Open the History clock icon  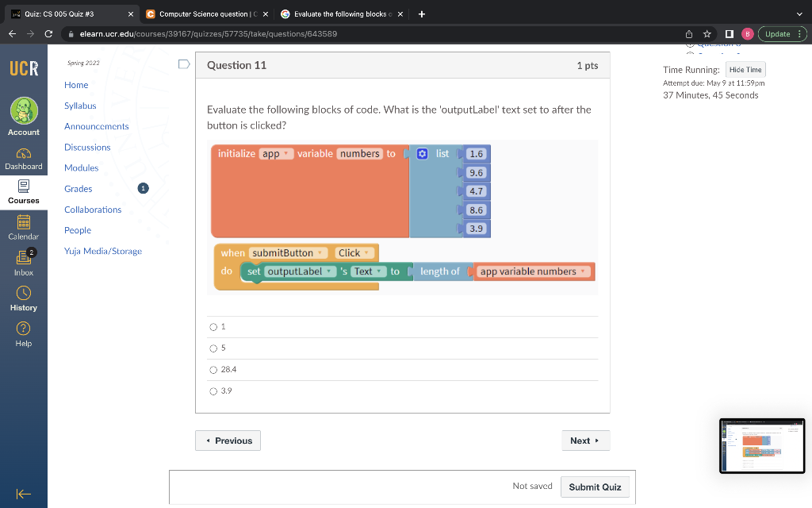pos(24,294)
